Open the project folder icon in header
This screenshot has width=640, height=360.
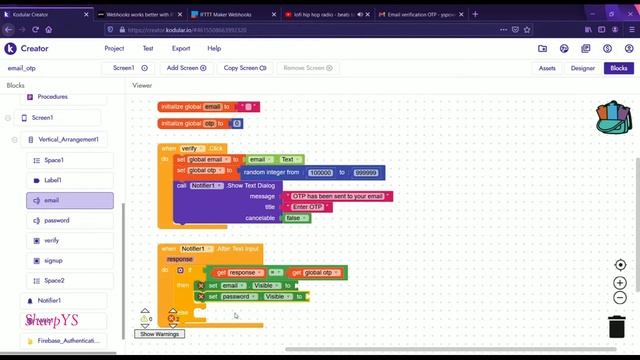click(542, 49)
